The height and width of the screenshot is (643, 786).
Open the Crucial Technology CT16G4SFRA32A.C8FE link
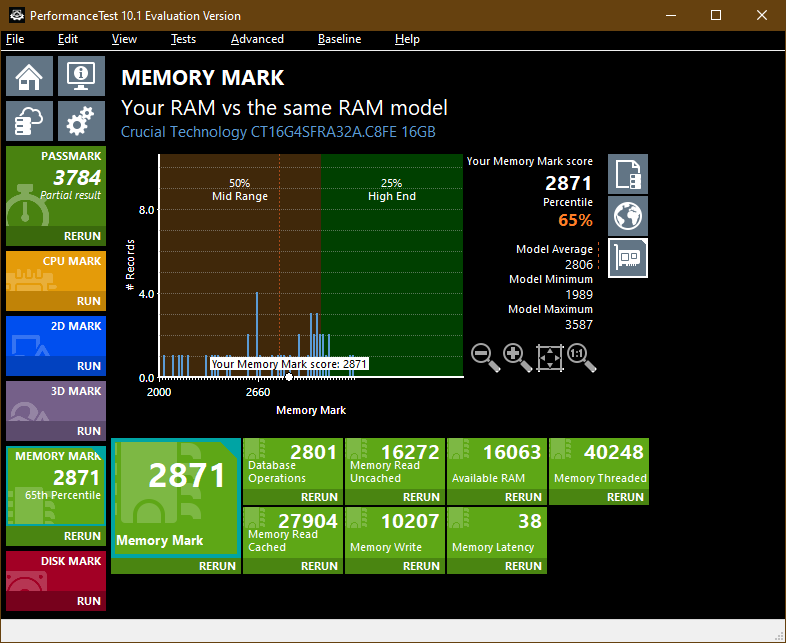[x=278, y=132]
